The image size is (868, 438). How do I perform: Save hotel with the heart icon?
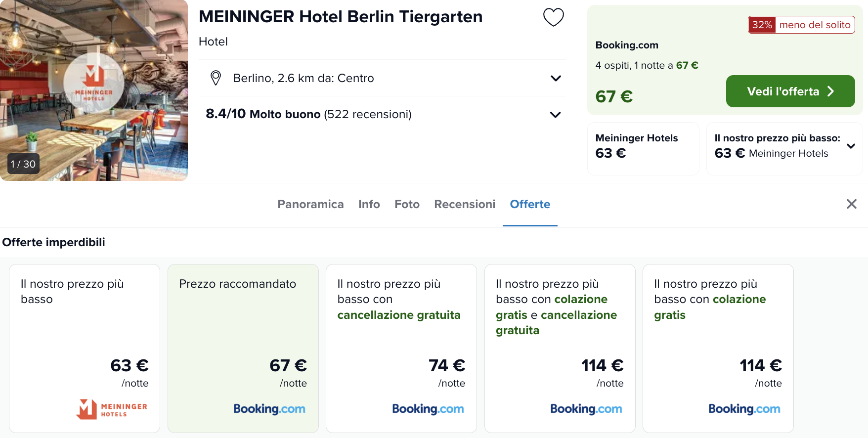[x=553, y=17]
